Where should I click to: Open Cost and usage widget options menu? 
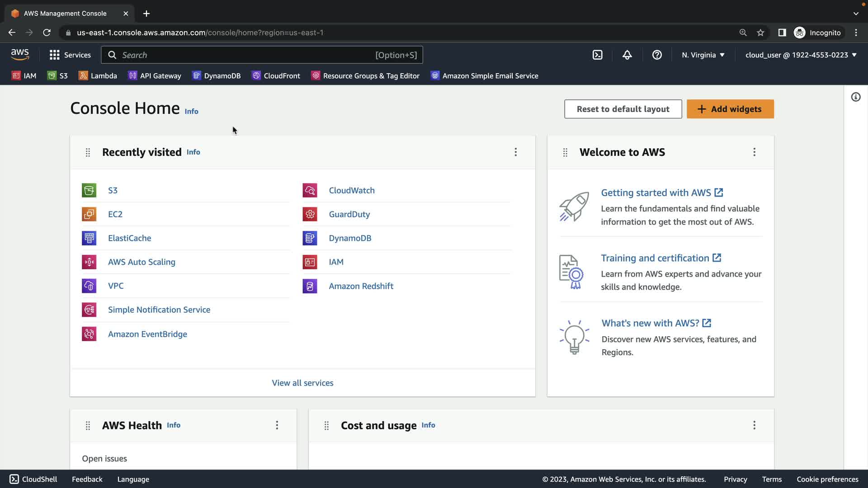[x=754, y=425]
